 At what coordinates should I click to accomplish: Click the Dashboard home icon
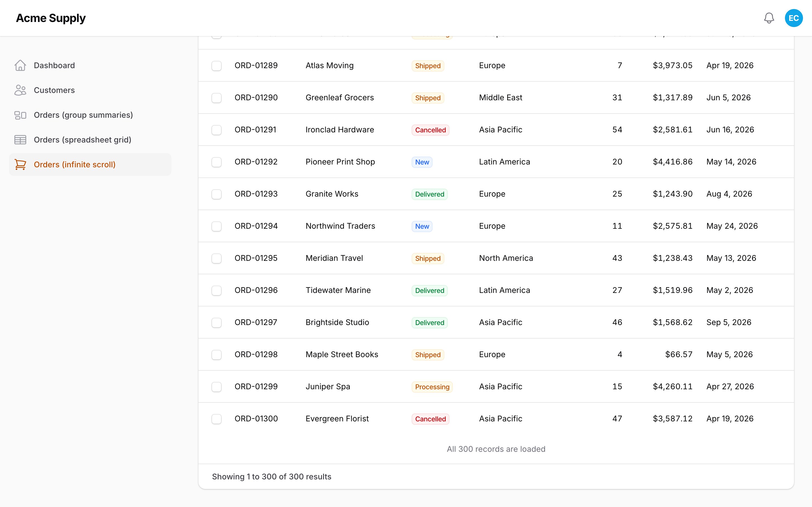tap(21, 65)
